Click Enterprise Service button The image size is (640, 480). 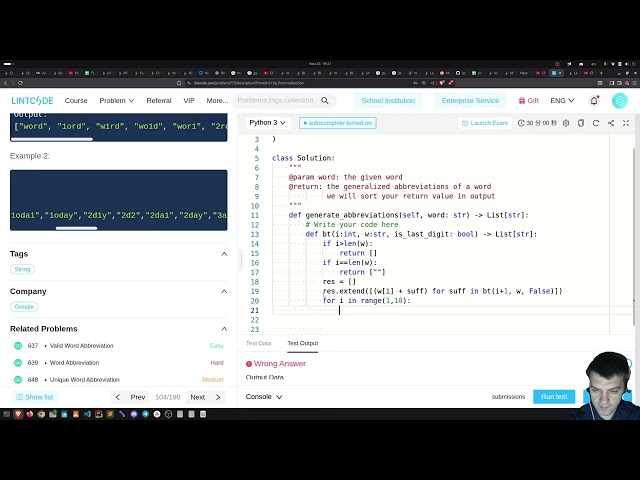470,100
